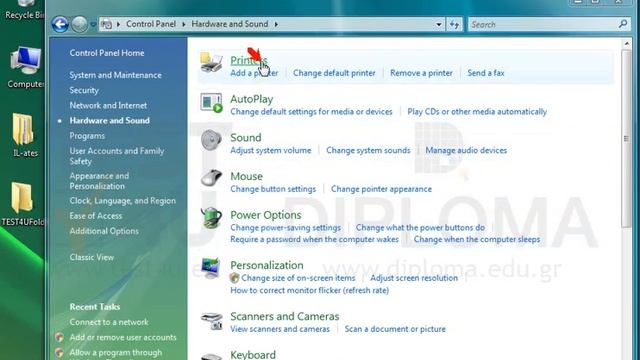Open the Scanners and Cameras icon
This screenshot has width=640, height=360.
pos(212,321)
